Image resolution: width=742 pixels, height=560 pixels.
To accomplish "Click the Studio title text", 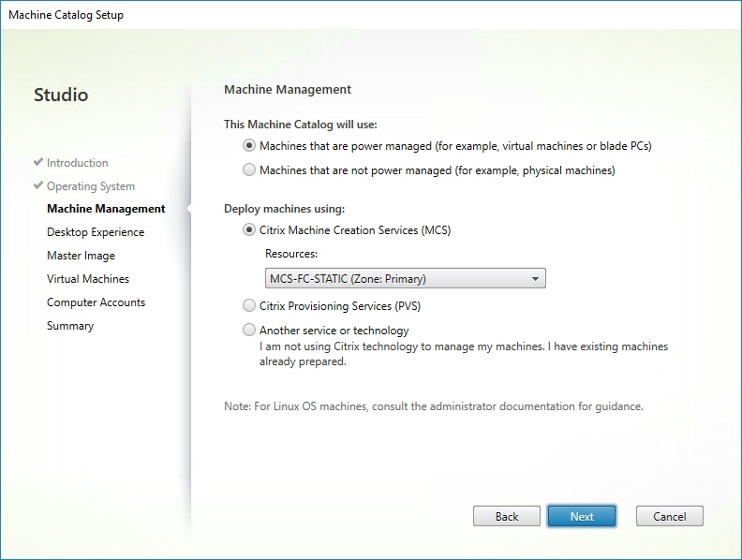I will pyautogui.click(x=61, y=96).
